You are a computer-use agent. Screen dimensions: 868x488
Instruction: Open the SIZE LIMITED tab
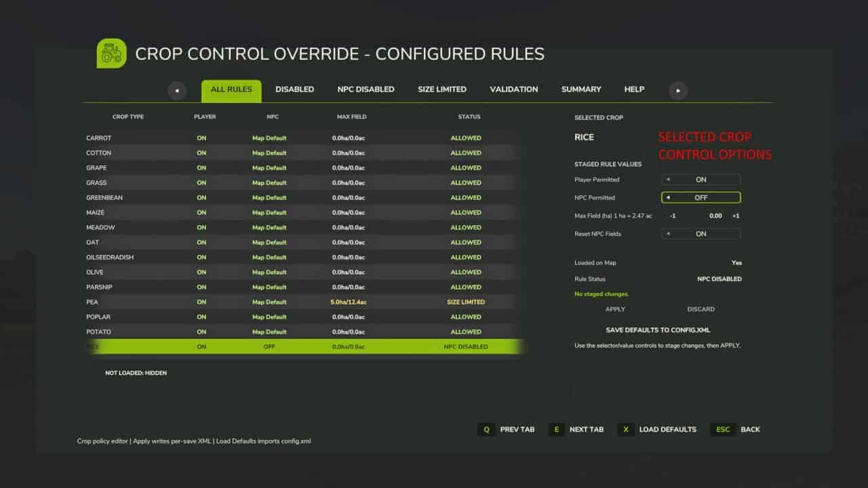point(442,89)
